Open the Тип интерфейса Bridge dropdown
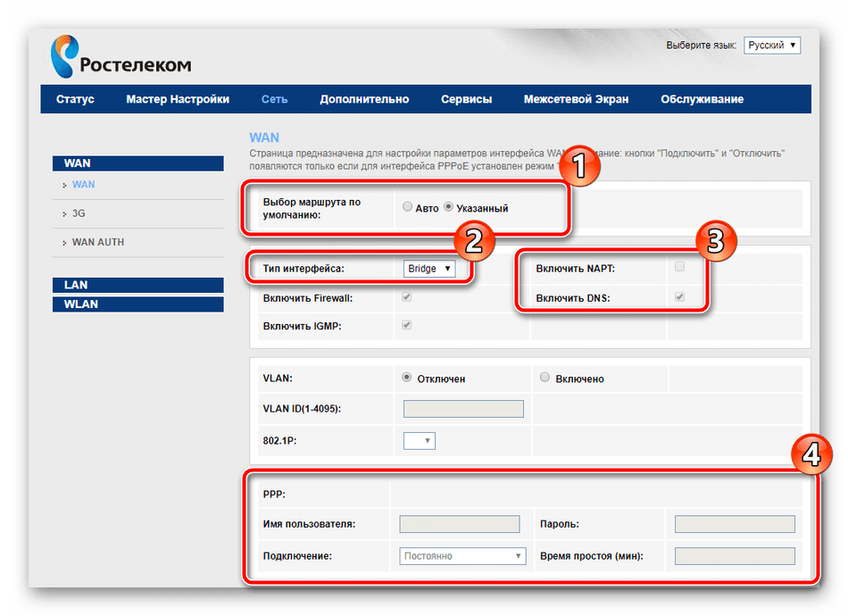The width and height of the screenshot is (848, 616). point(428,269)
